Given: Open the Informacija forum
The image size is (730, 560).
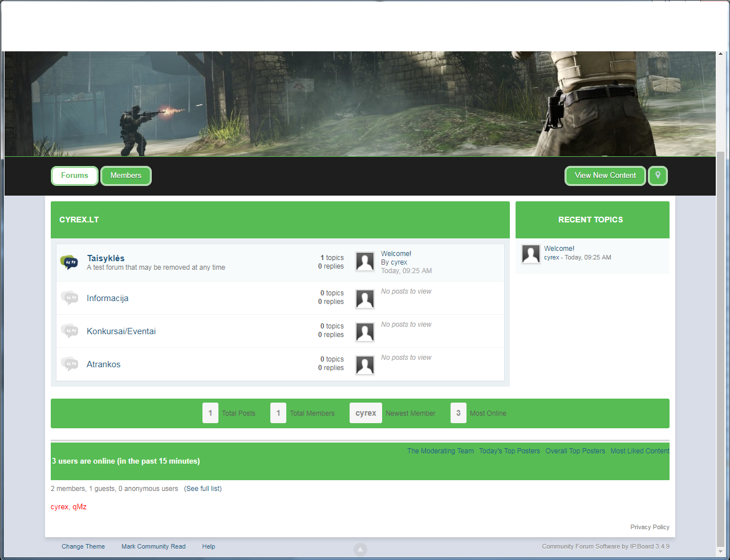Looking at the screenshot, I should (107, 298).
